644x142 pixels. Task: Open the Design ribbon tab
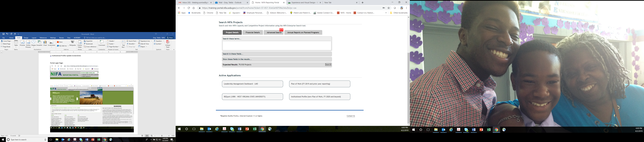(x=26, y=38)
